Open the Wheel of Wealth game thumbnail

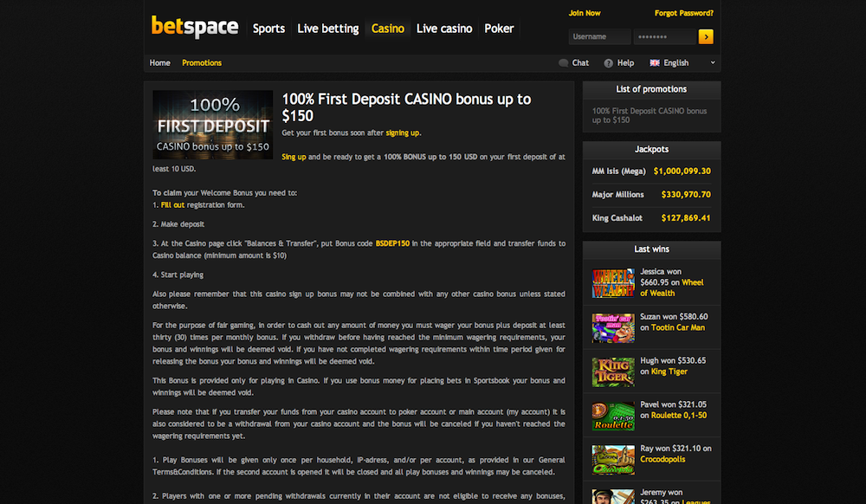(612, 282)
